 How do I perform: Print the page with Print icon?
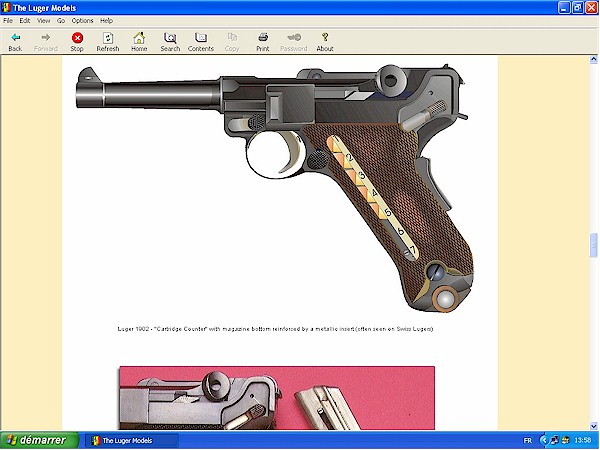(263, 42)
